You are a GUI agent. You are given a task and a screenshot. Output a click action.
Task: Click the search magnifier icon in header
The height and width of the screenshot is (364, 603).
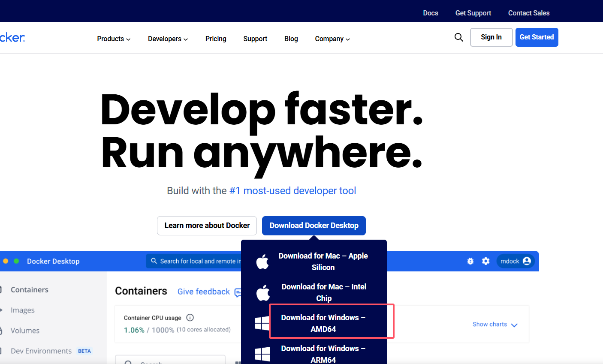(458, 37)
